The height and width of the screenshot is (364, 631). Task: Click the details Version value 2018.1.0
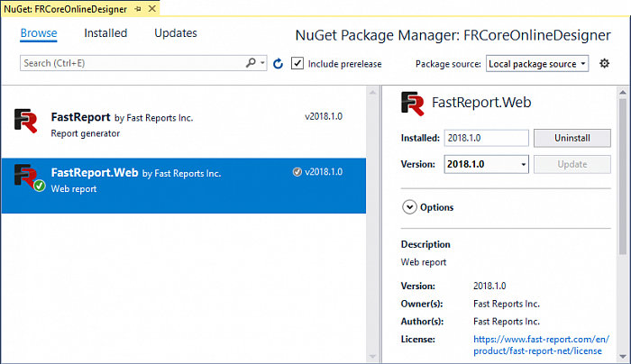pos(489,286)
